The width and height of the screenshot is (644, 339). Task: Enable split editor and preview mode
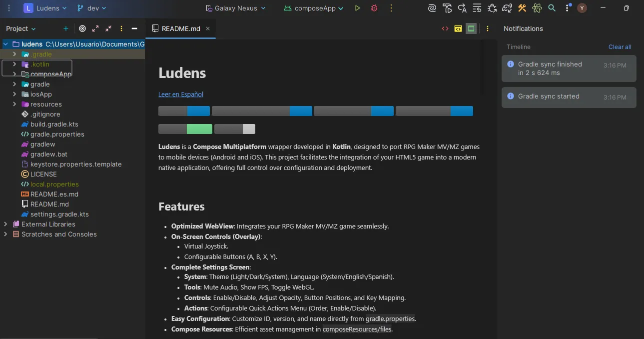pyautogui.click(x=458, y=28)
